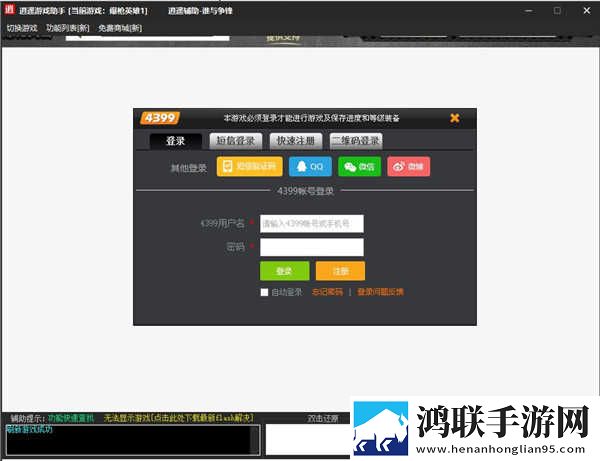The width and height of the screenshot is (600, 461).
Task: Log in with QQ
Action: pyautogui.click(x=310, y=166)
